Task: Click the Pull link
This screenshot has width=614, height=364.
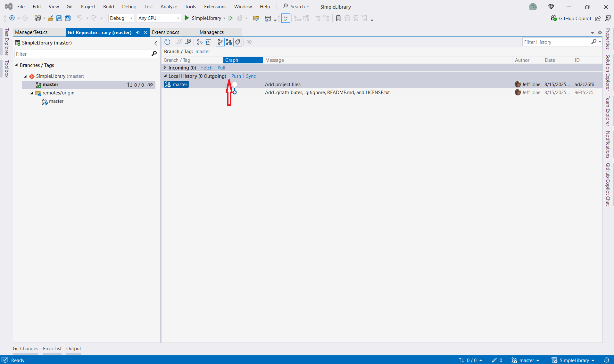Action: coord(221,68)
